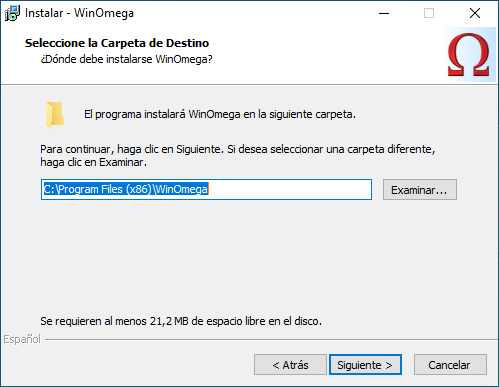Screen dimensions: 499x387
Task: Click 'El programa instalará WinOmega' message
Action: point(220,114)
